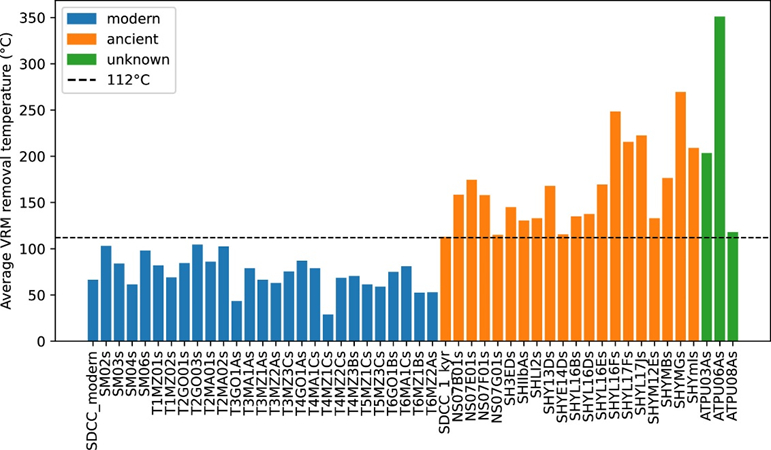Click the orange NS07E01s bar
Screen dimensions: 771x450
click(472, 261)
